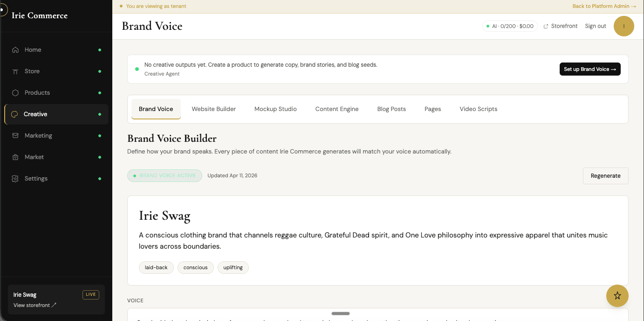This screenshot has height=321, width=644.
Task: Open the Home menu item
Action: tap(56, 50)
